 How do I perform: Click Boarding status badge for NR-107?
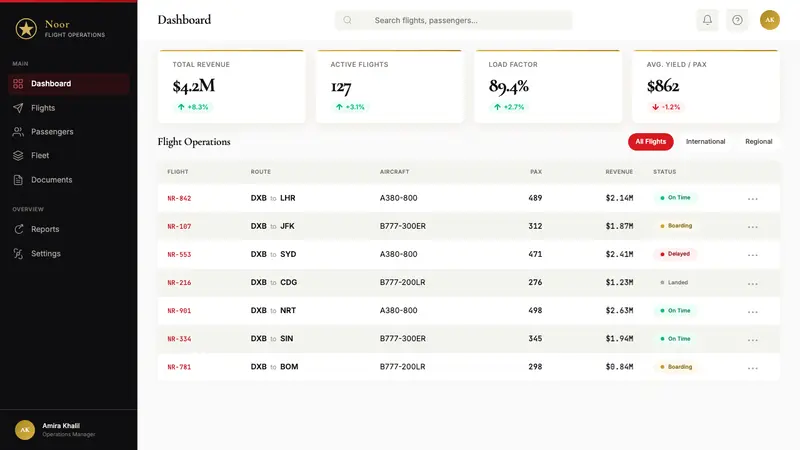(x=676, y=226)
